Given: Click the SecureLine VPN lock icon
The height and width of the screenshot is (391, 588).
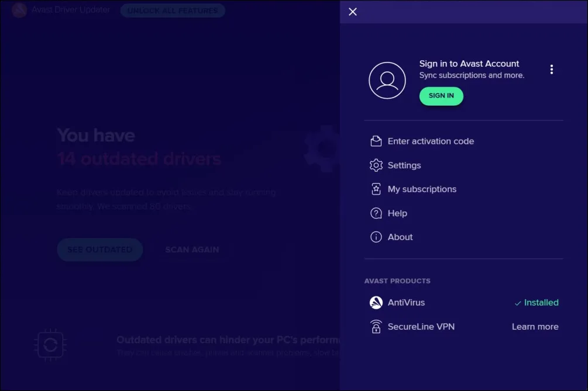Looking at the screenshot, I should (376, 327).
